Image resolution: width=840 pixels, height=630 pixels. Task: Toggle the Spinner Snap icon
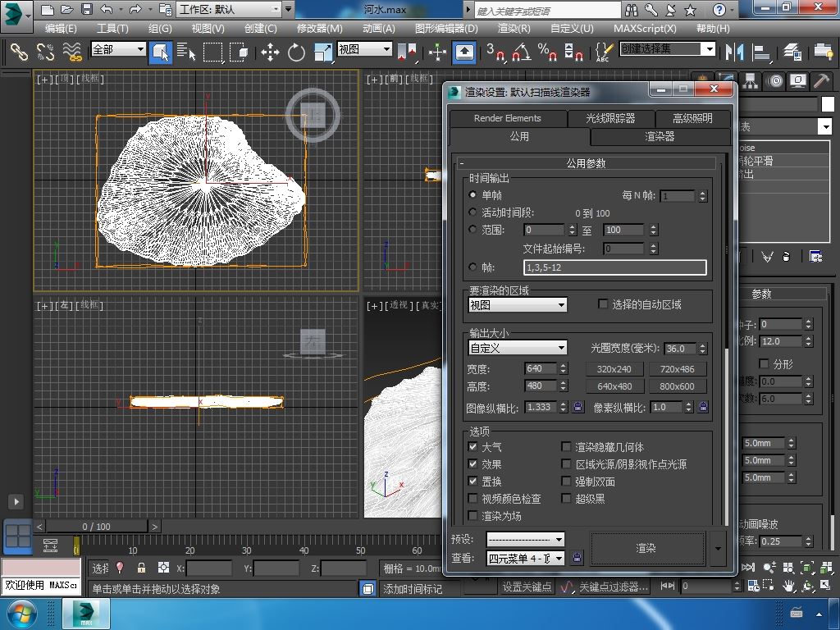[x=573, y=52]
